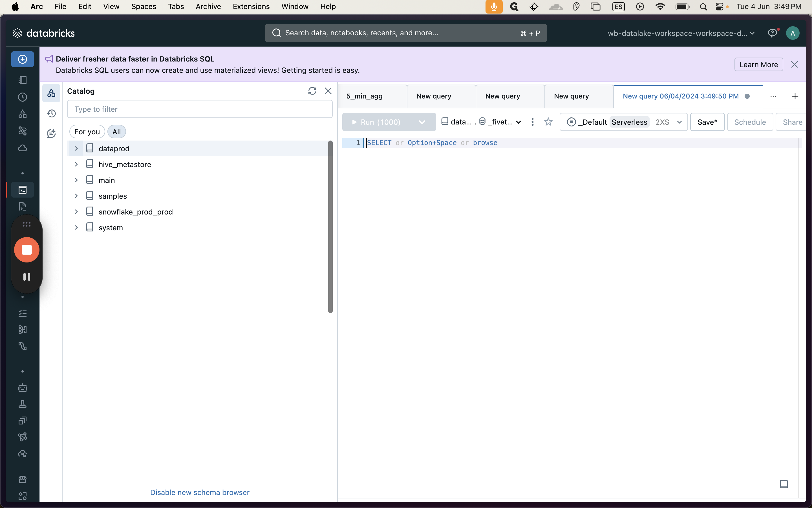Switch to third New query tab

click(579, 97)
